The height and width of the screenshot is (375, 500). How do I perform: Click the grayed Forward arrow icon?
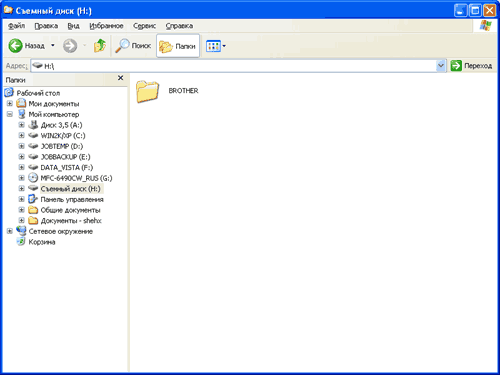click(70, 46)
